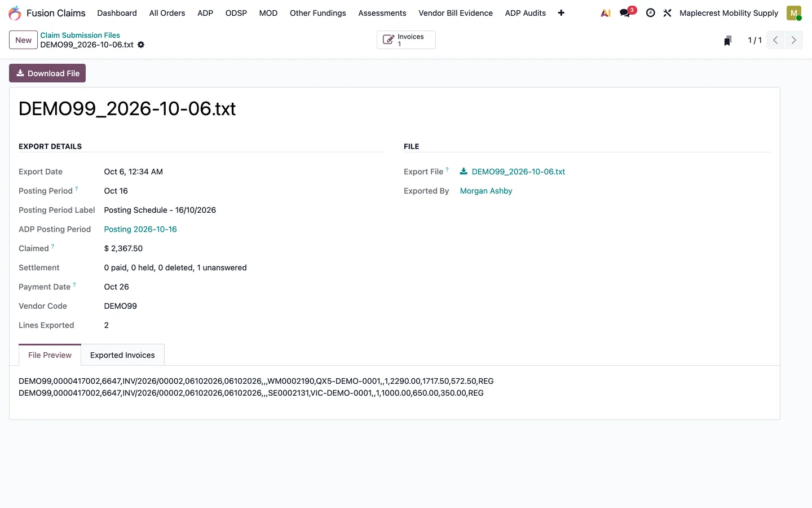Open the Assessments menu
The height and width of the screenshot is (508, 812).
pos(382,13)
